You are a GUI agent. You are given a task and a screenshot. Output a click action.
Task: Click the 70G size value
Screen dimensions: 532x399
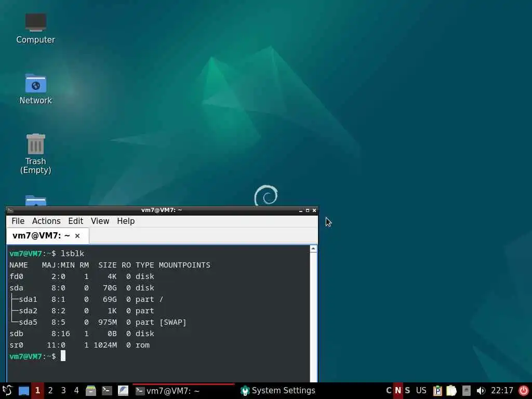point(110,288)
